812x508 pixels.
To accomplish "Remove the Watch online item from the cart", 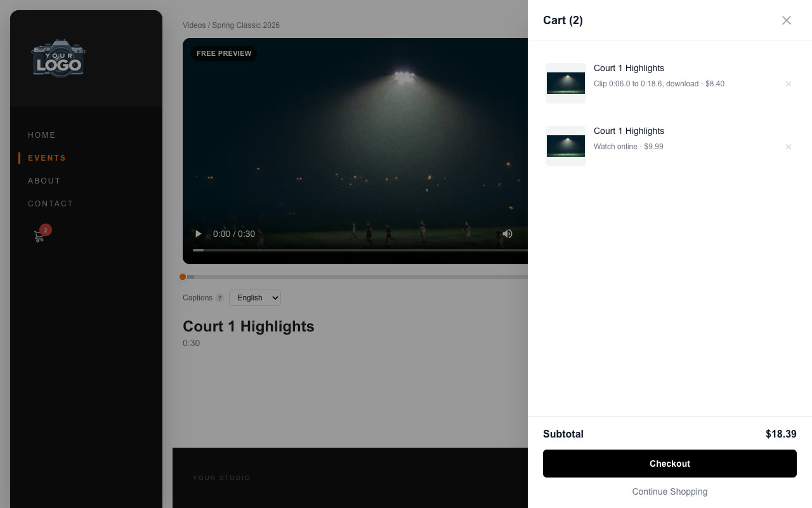I will click(x=789, y=147).
